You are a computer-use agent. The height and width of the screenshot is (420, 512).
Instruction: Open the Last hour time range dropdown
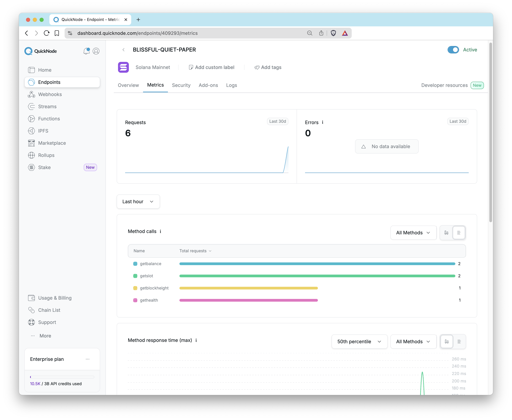point(138,202)
